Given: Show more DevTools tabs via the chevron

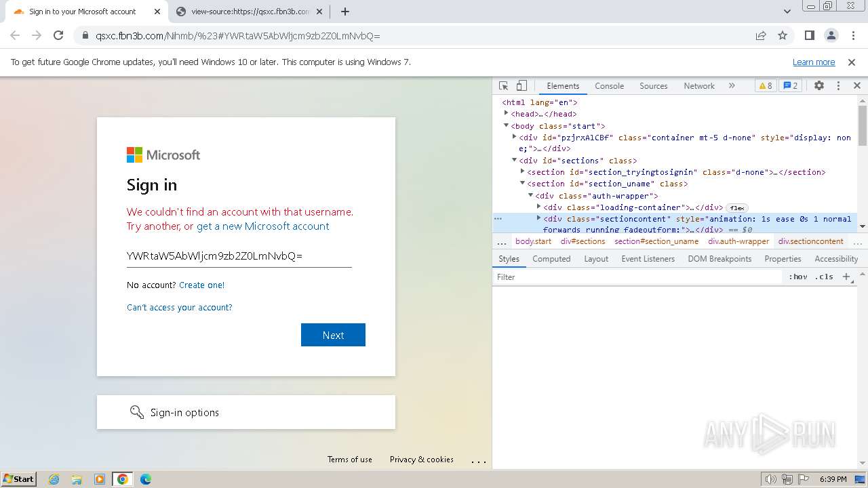Looking at the screenshot, I should [732, 85].
